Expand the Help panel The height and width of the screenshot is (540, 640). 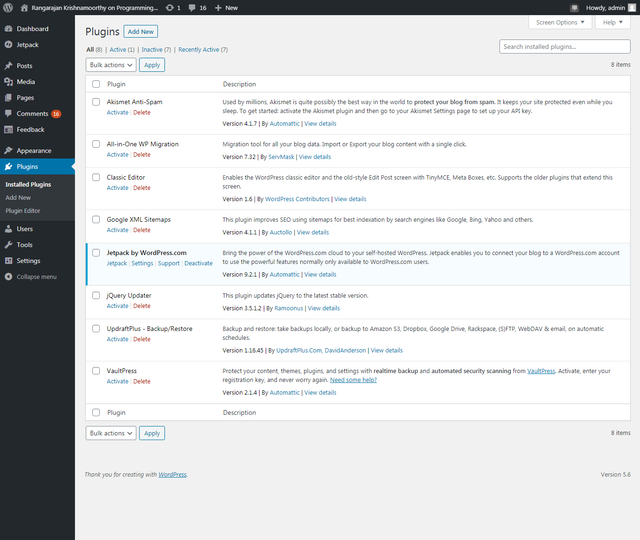(x=613, y=22)
